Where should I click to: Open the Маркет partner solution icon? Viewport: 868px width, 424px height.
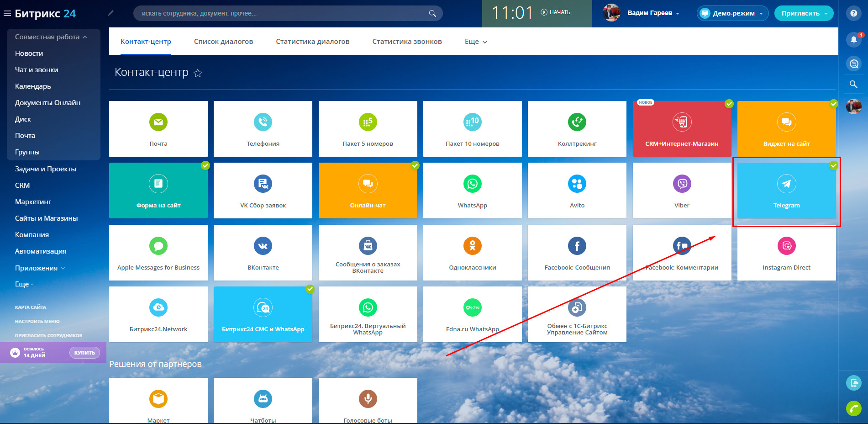(x=158, y=399)
